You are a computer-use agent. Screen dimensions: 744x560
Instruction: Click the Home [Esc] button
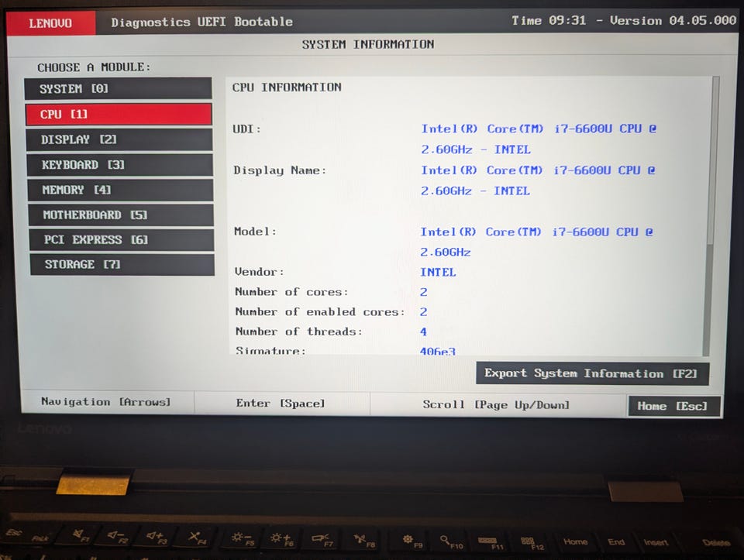(674, 406)
